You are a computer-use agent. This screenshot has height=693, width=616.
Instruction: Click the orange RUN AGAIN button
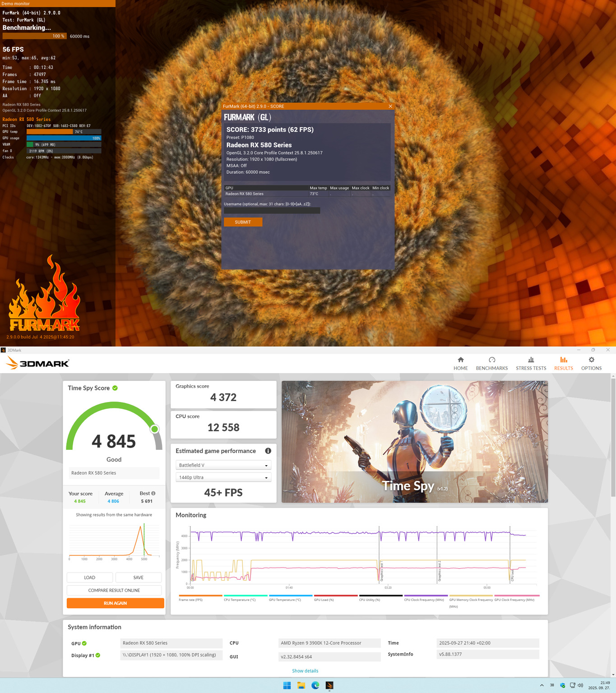[x=116, y=603]
